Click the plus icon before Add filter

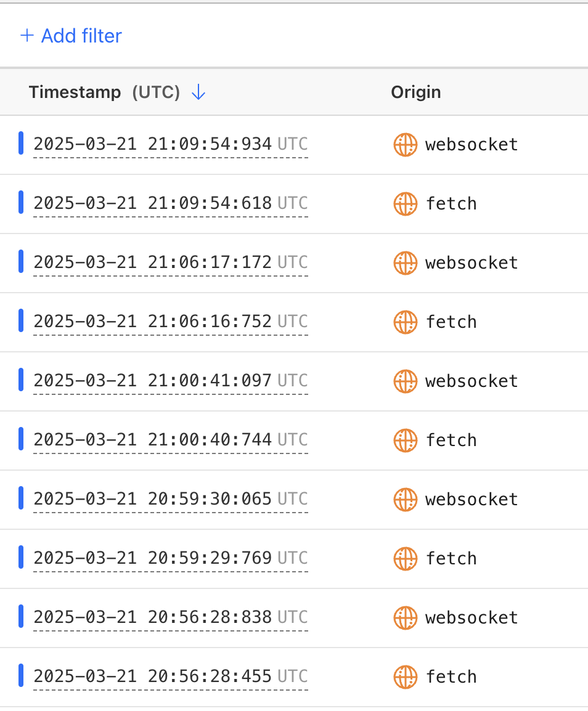[x=27, y=36]
